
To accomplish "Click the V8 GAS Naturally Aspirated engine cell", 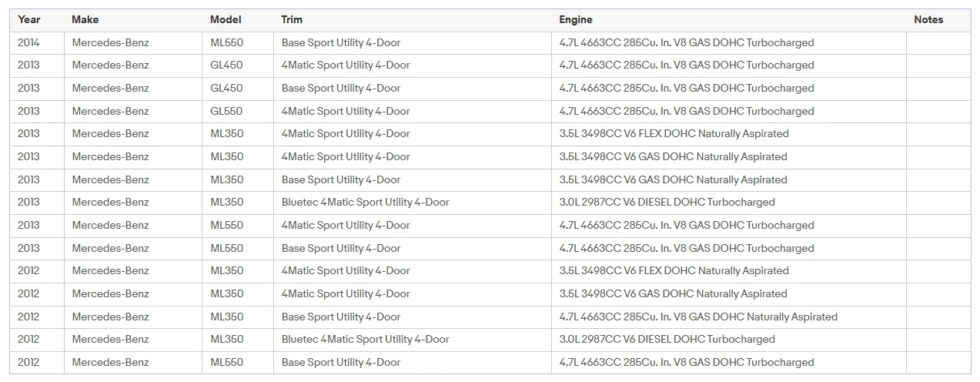I will point(729,317).
